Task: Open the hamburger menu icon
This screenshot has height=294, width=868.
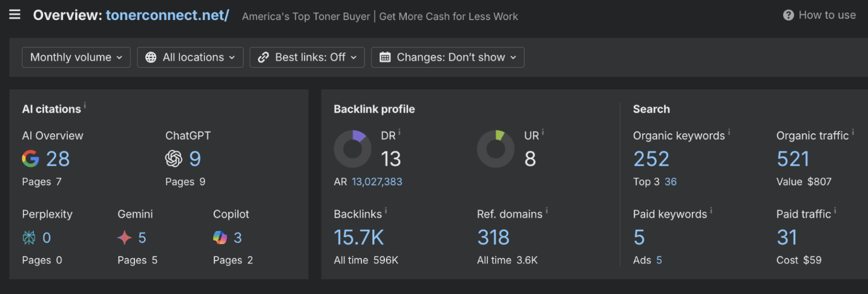Action: click(15, 15)
